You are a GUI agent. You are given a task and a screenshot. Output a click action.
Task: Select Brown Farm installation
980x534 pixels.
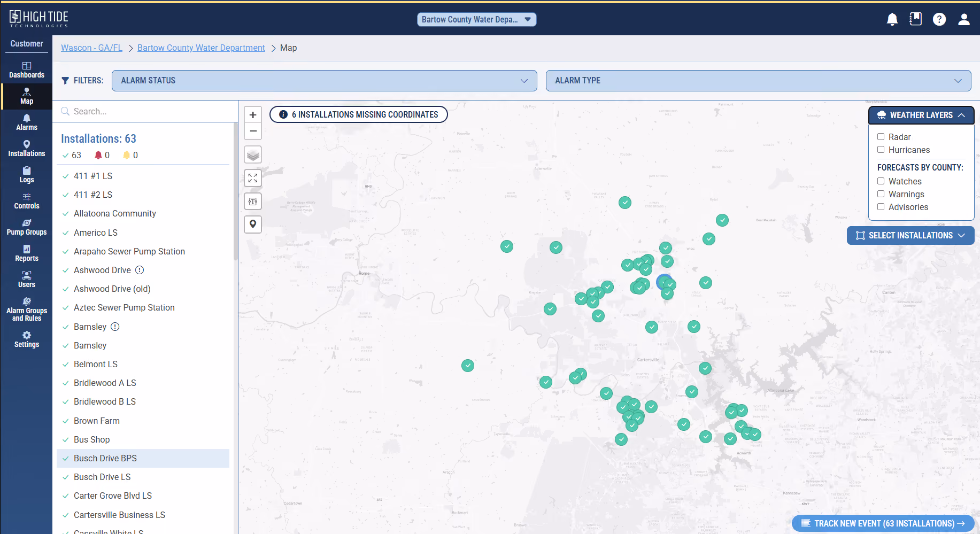(143, 421)
